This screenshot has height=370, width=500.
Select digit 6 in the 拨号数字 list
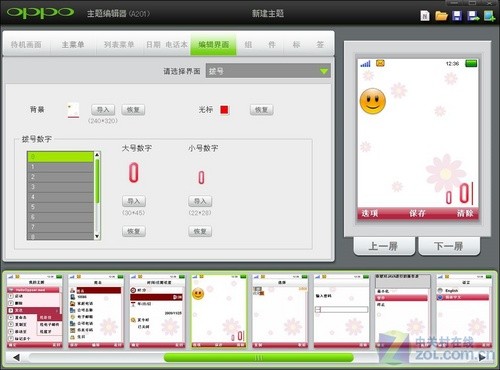[60, 217]
